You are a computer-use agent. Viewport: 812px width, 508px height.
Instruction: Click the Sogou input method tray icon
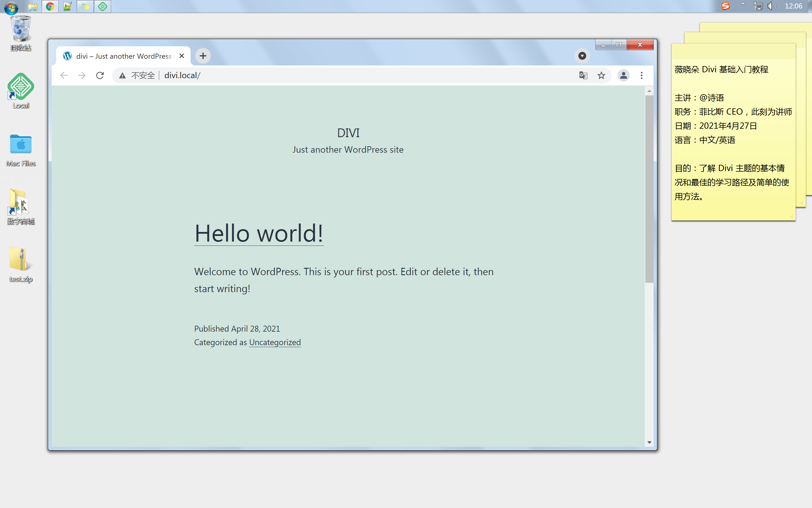pos(725,6)
